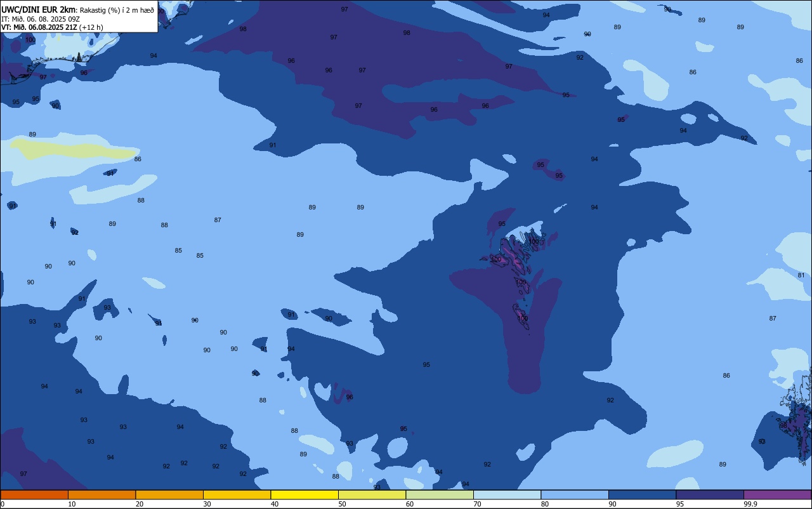The image size is (812, 509).
Task: Click the purple legend swatch above 99.9
Action: point(777,494)
